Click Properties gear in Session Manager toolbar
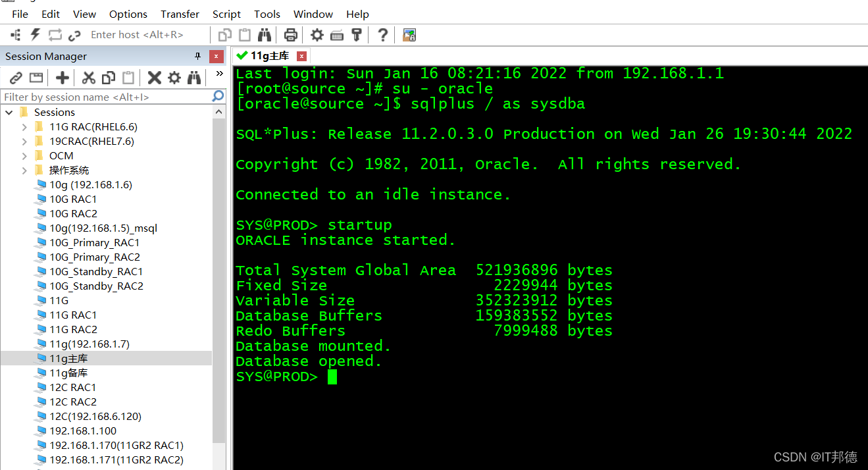 (x=174, y=78)
